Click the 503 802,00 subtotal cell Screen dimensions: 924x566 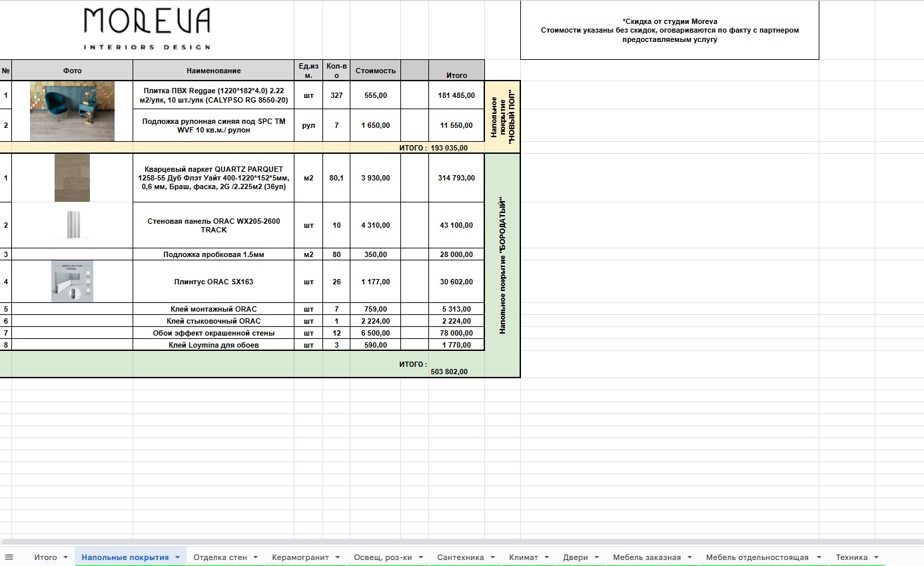[x=456, y=364]
